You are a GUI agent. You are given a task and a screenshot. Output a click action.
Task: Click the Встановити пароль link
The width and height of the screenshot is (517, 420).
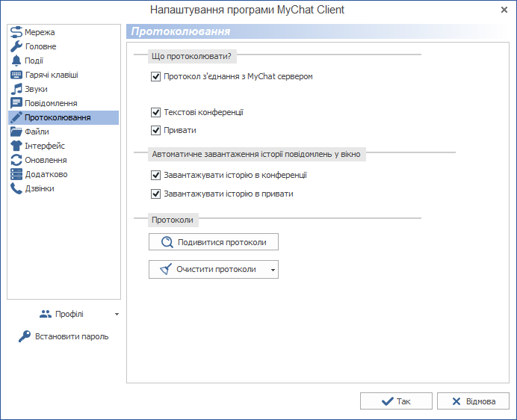click(72, 336)
